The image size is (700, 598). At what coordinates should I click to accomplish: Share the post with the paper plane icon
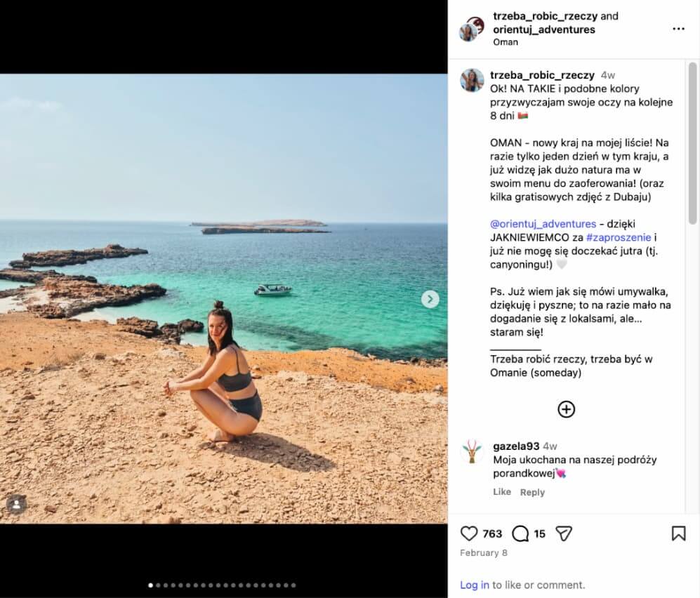pos(564,533)
